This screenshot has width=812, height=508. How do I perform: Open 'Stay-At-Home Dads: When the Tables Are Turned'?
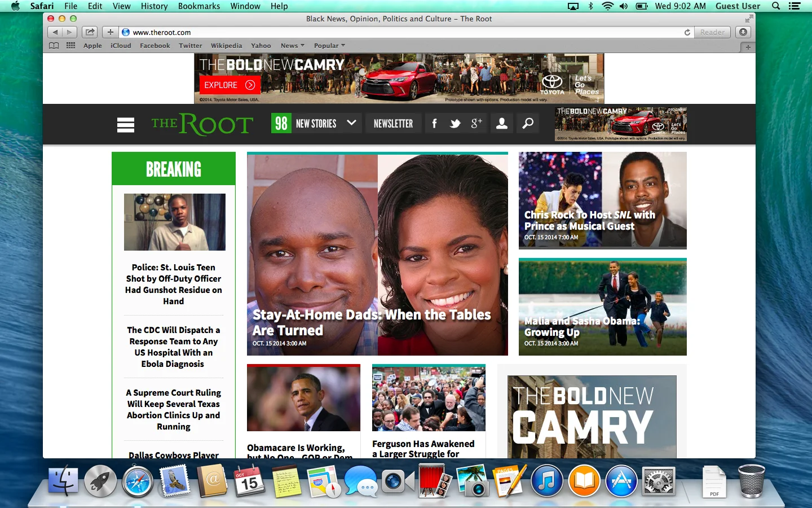(x=372, y=322)
